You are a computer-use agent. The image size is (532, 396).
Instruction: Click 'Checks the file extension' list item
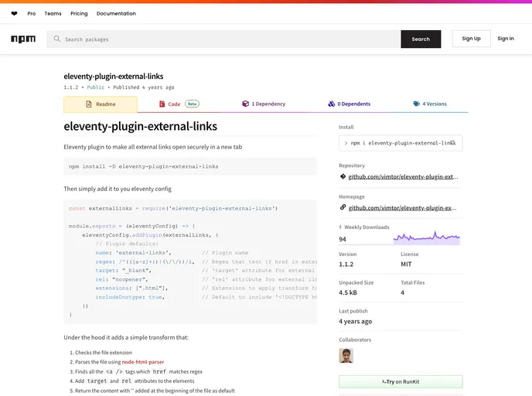click(104, 353)
